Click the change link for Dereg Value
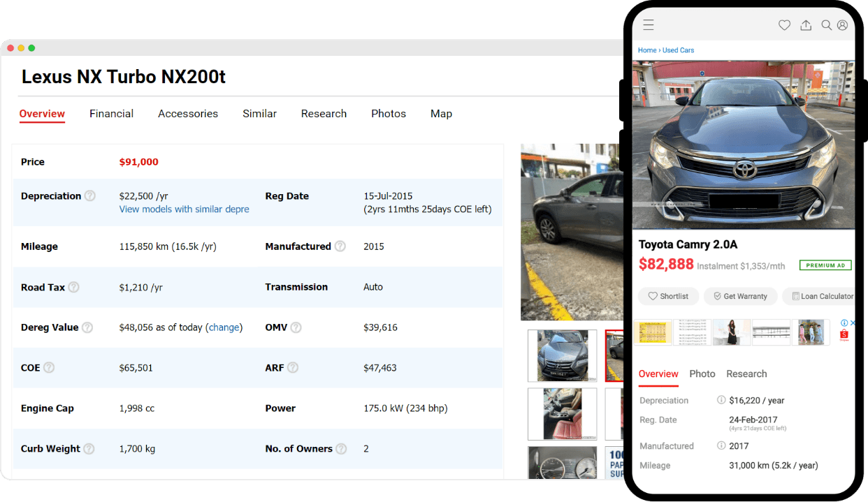 pyautogui.click(x=224, y=327)
